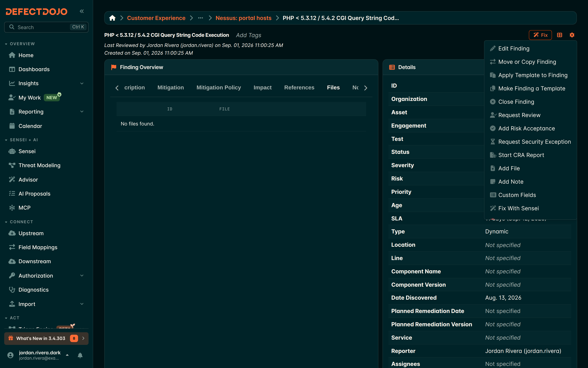Open Nessus: portal hosts breadcrumb link

[x=243, y=18]
